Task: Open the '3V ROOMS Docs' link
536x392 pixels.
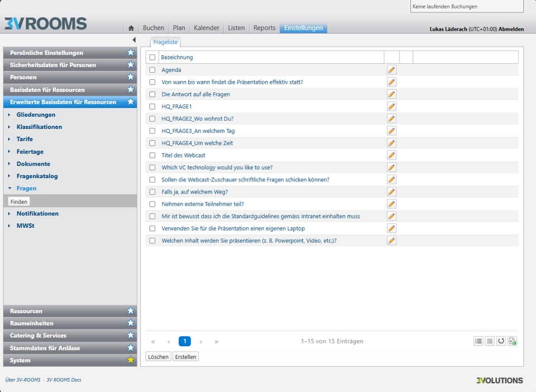Action: tap(64, 380)
